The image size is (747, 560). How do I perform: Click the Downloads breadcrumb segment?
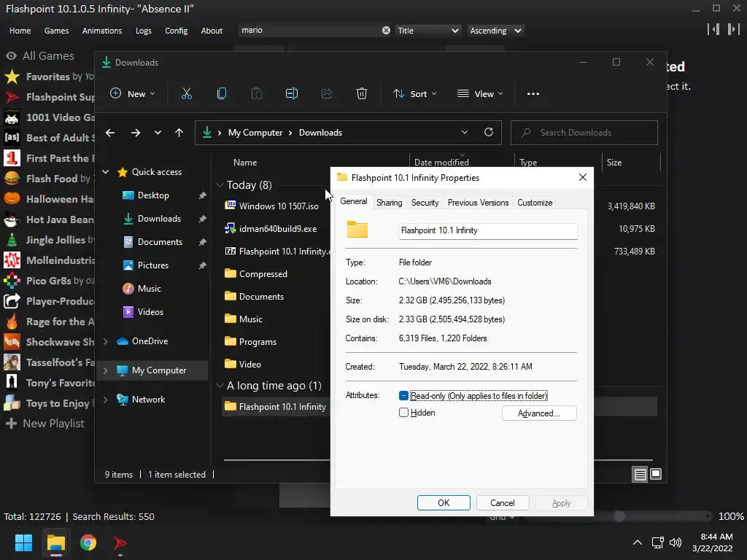click(x=320, y=133)
